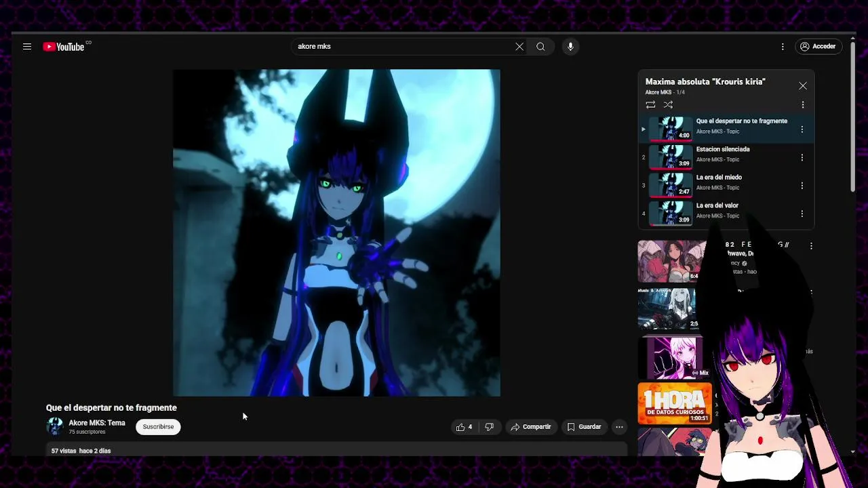The height and width of the screenshot is (488, 868).
Task: Open options for La era del miedo
Action: (x=802, y=186)
